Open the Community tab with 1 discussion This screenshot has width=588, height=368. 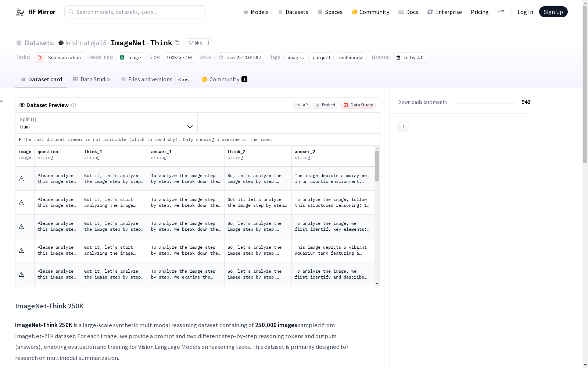[225, 79]
